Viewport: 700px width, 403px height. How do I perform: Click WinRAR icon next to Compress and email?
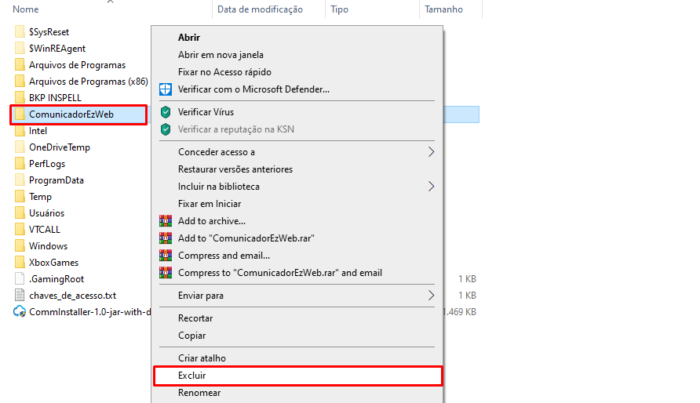pyautogui.click(x=166, y=255)
